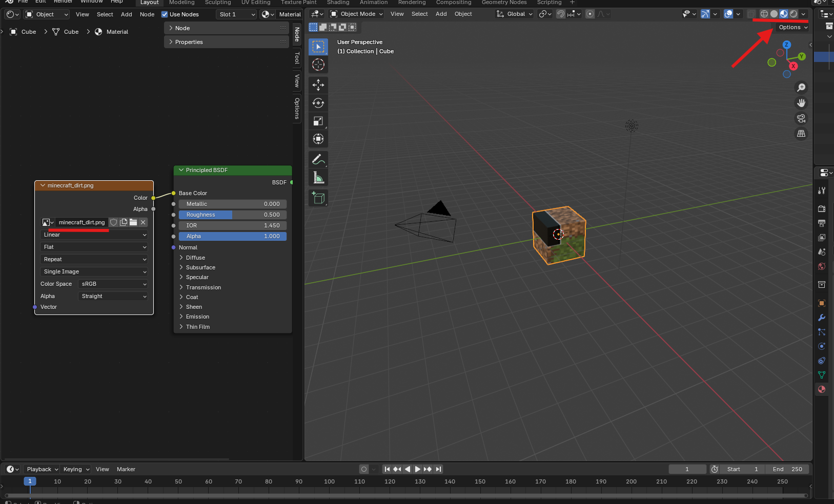
Task: Toggle the camera view icon
Action: point(801,118)
